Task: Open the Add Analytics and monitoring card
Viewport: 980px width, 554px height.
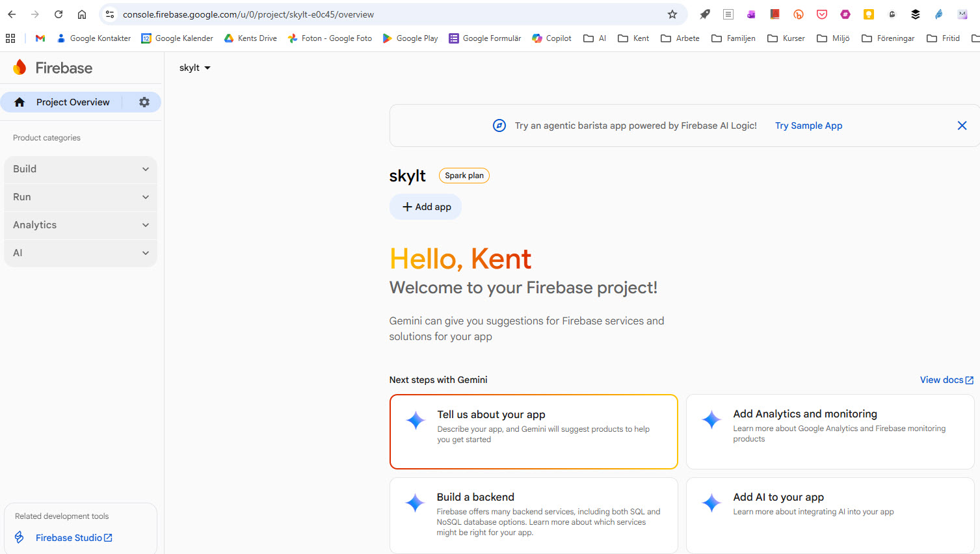Action: click(830, 432)
